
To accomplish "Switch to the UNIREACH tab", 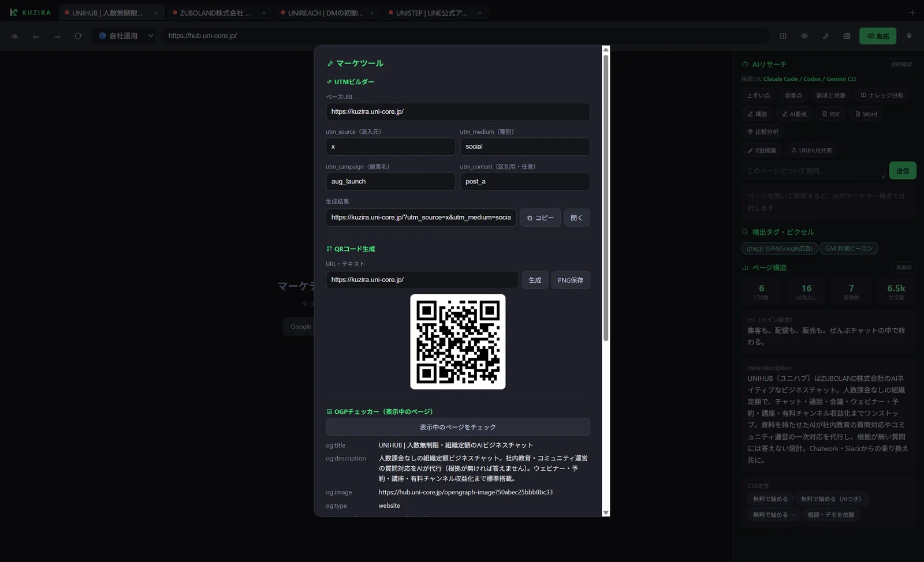I will click(327, 13).
